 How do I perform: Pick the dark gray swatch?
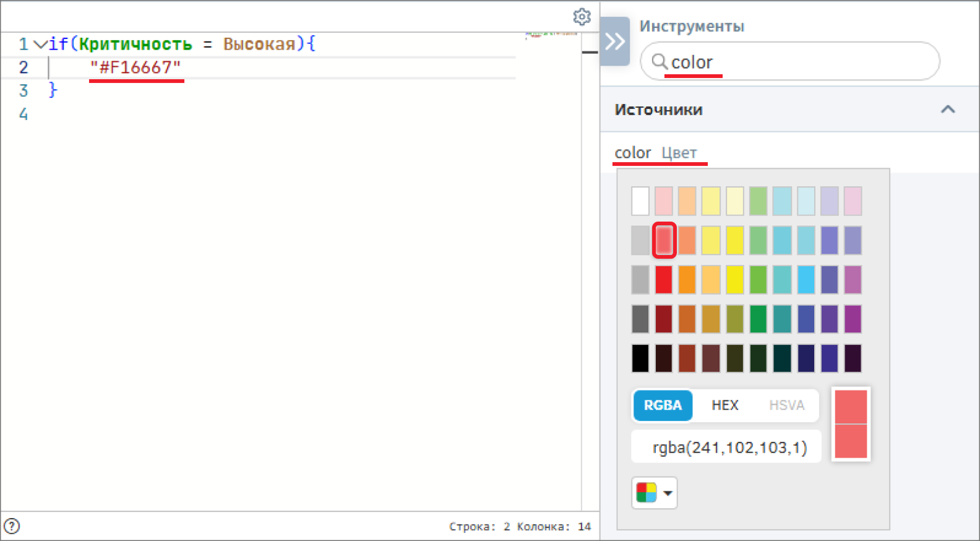(640, 319)
